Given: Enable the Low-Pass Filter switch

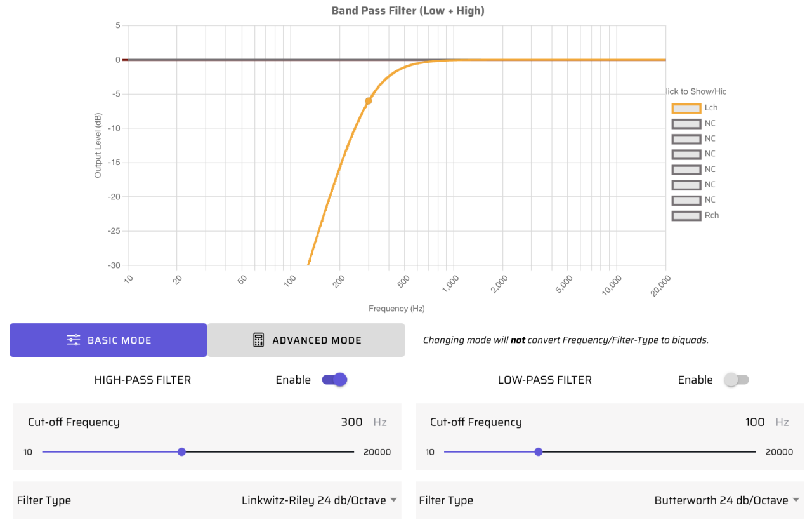Looking at the screenshot, I should [x=737, y=380].
